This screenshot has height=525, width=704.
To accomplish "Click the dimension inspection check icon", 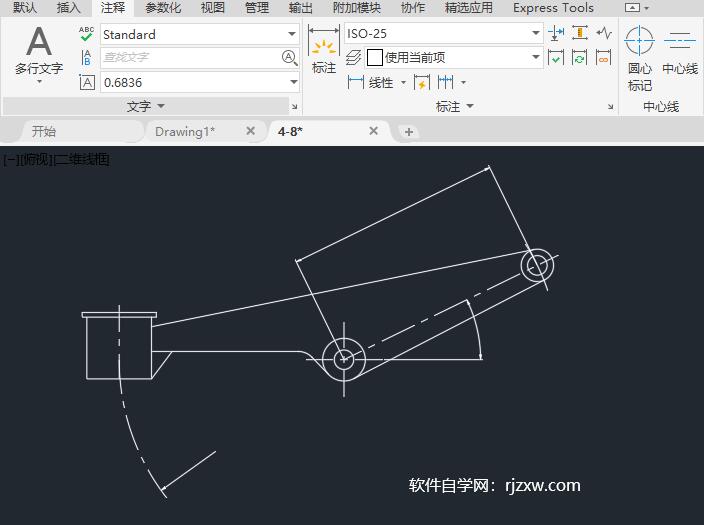I will tap(556, 57).
